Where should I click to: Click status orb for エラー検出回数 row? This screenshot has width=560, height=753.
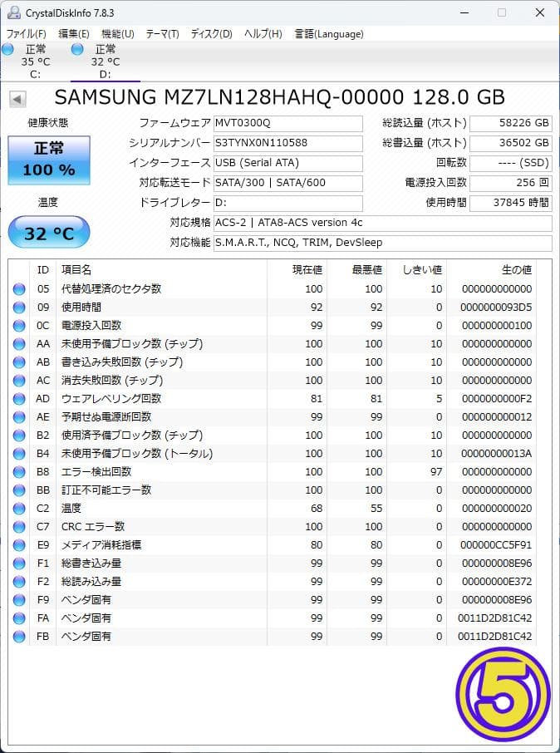19,472
